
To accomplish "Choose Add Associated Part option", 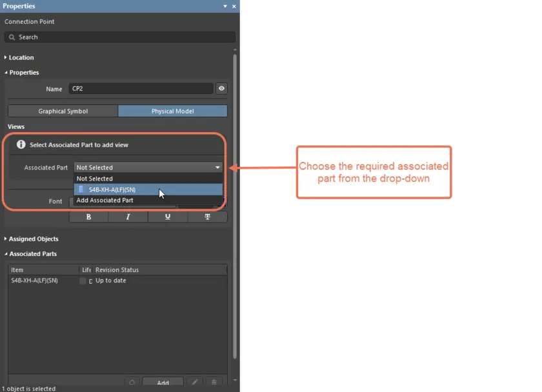I will pyautogui.click(x=148, y=201).
